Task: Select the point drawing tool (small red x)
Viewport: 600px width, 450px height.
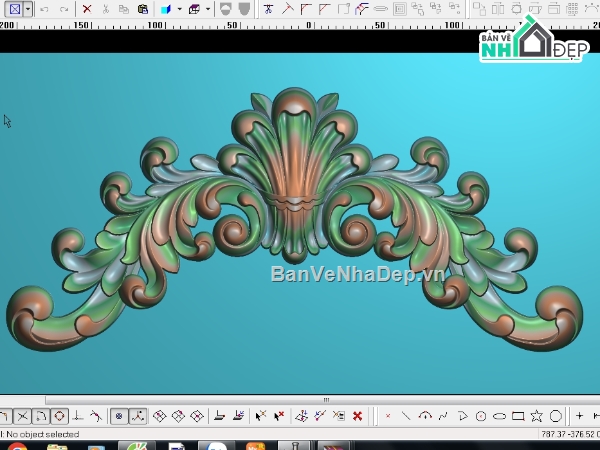Action: pos(388,416)
